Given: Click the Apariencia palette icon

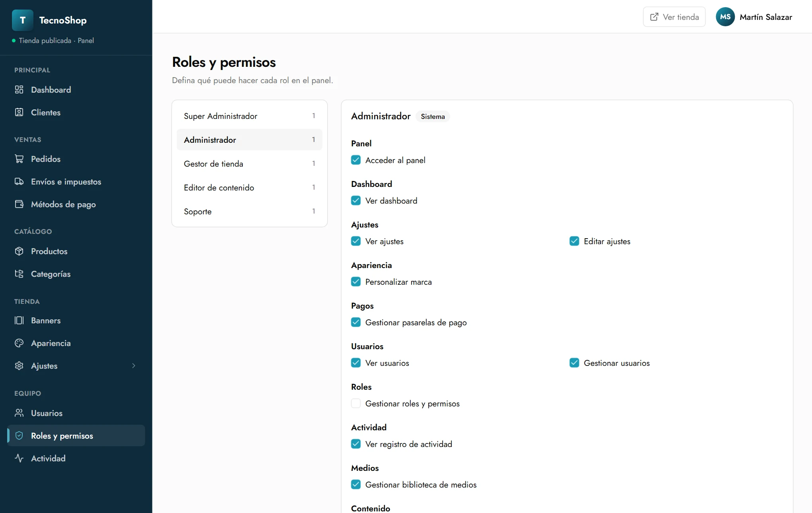Looking at the screenshot, I should tap(19, 343).
